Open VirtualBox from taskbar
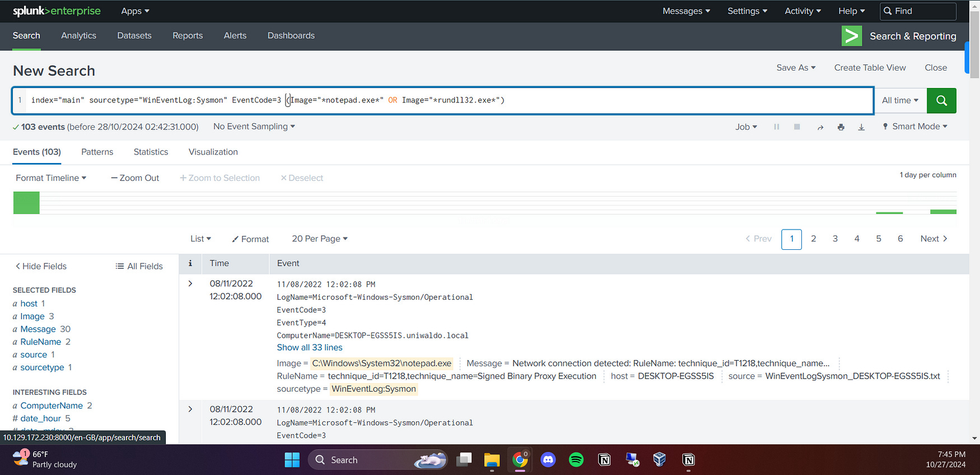Viewport: 980px width, 475px height. click(660, 460)
